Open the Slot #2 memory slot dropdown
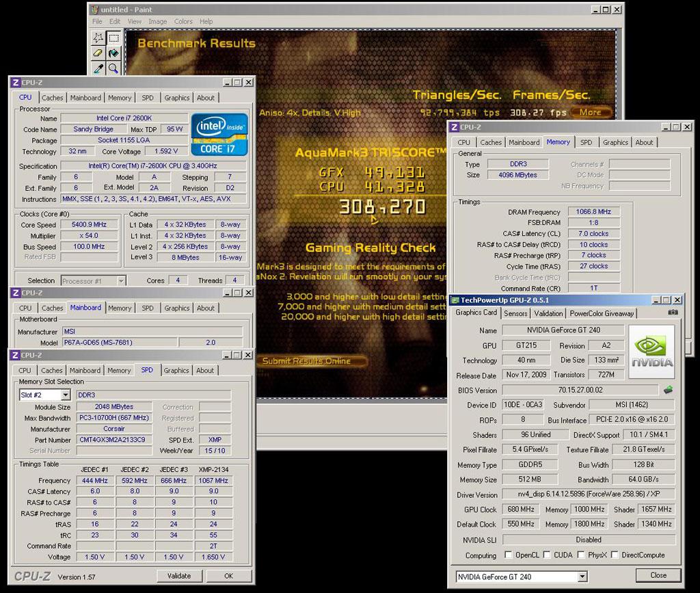The height and width of the screenshot is (593, 700). pyautogui.click(x=66, y=395)
